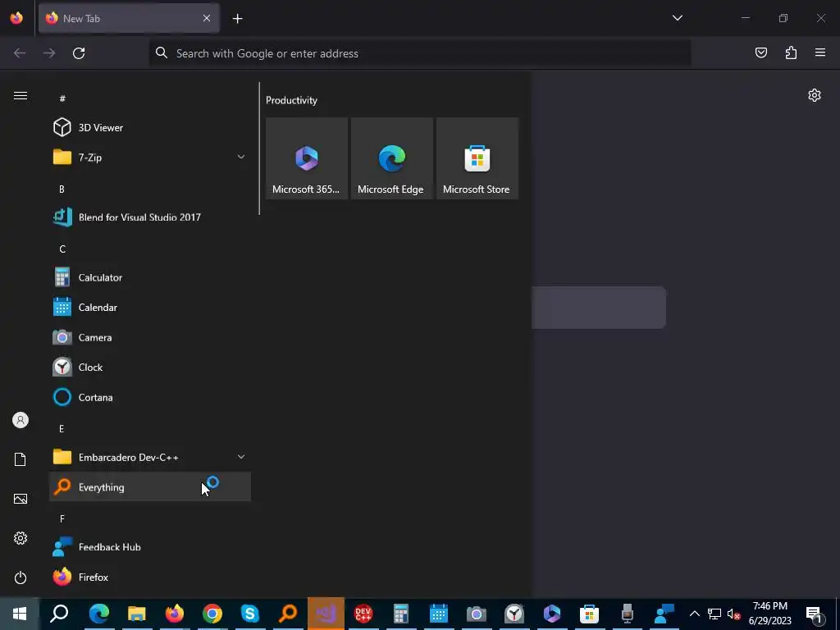Open Settings gear in the Start sidebar
Viewport: 840px width, 630px height.
(21, 538)
